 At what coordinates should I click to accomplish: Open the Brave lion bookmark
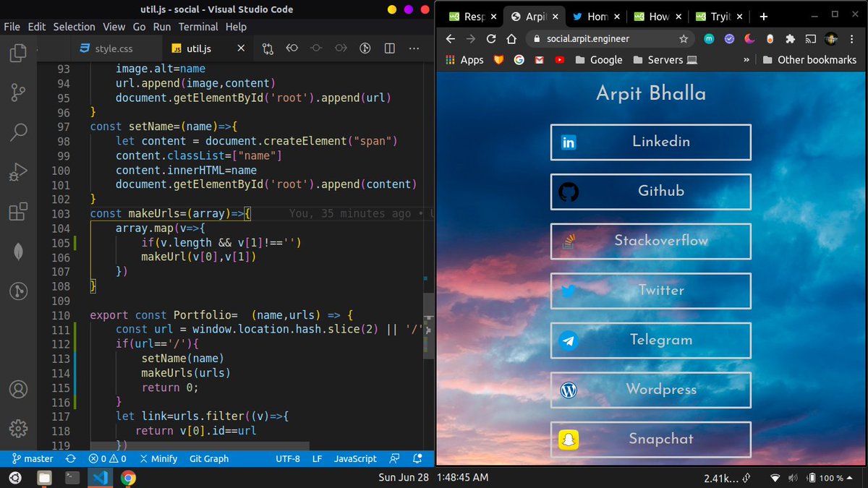pyautogui.click(x=498, y=60)
